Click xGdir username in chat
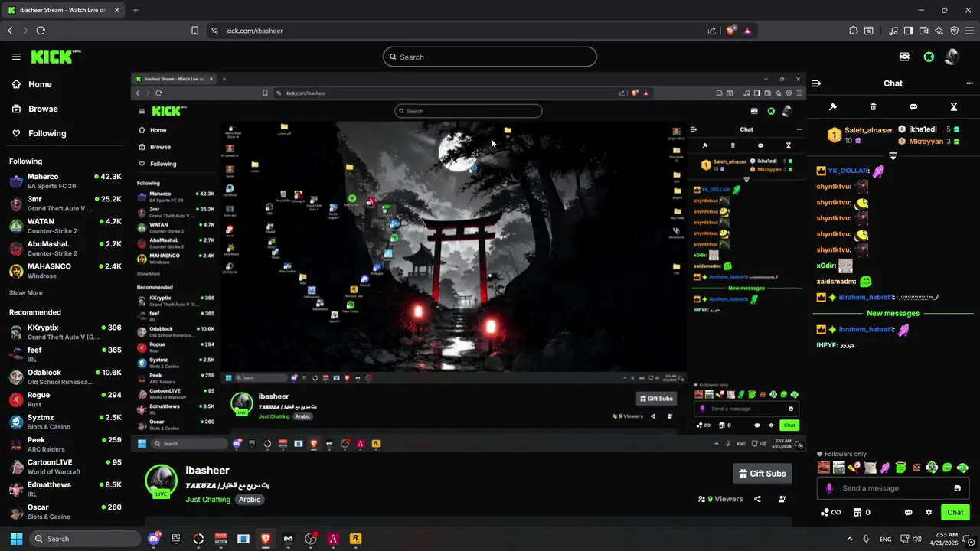 [x=825, y=266]
